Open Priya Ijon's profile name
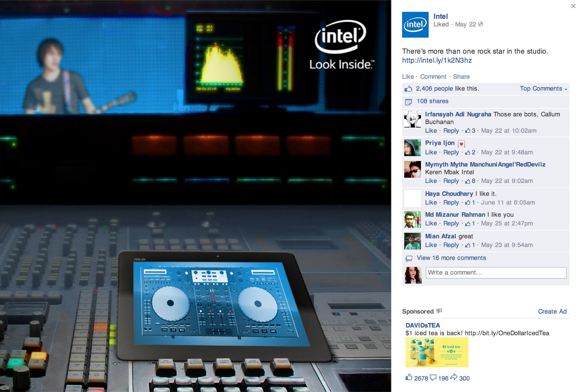 pos(440,143)
